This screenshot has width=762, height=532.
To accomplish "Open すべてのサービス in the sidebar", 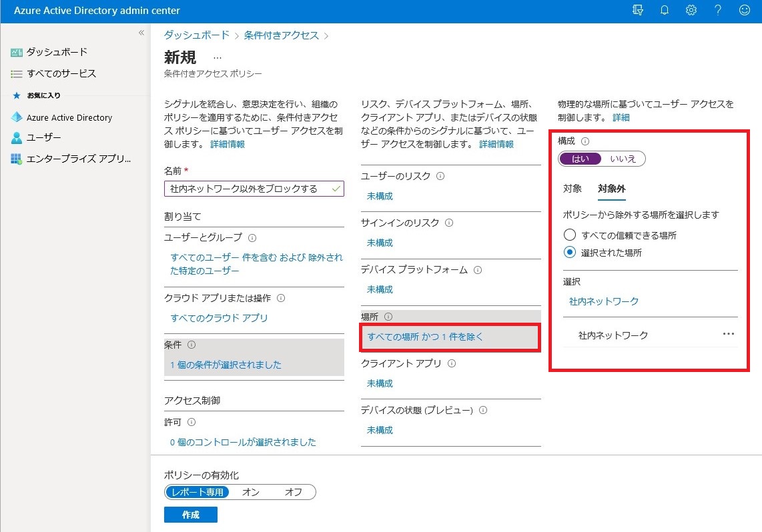I will click(x=61, y=74).
